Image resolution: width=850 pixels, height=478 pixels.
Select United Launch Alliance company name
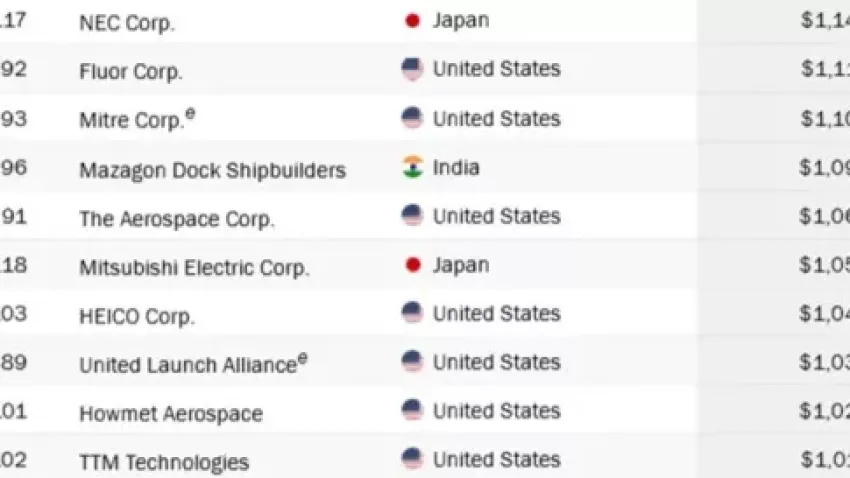[187, 365]
